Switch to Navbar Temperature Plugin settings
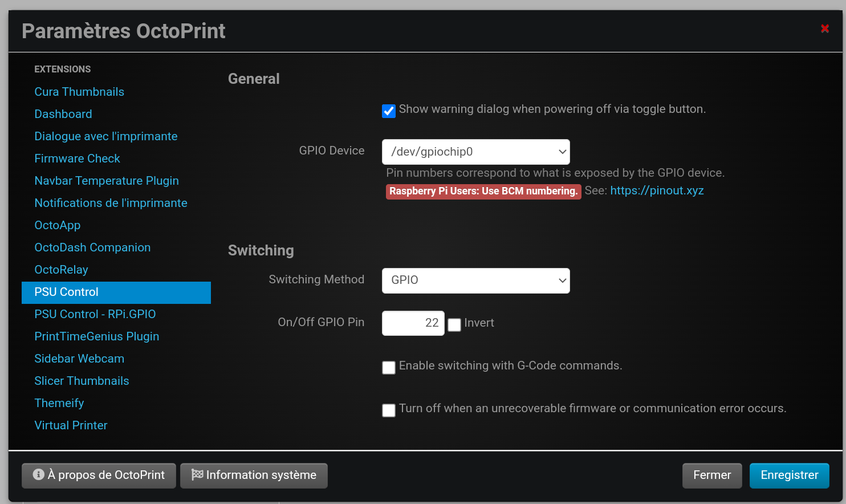This screenshot has width=846, height=504. coord(107,181)
